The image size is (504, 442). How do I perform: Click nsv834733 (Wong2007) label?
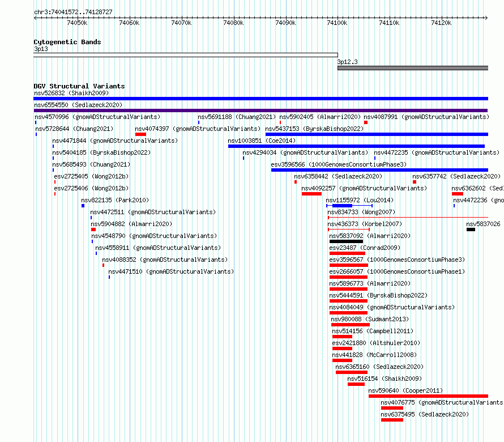[x=361, y=212]
